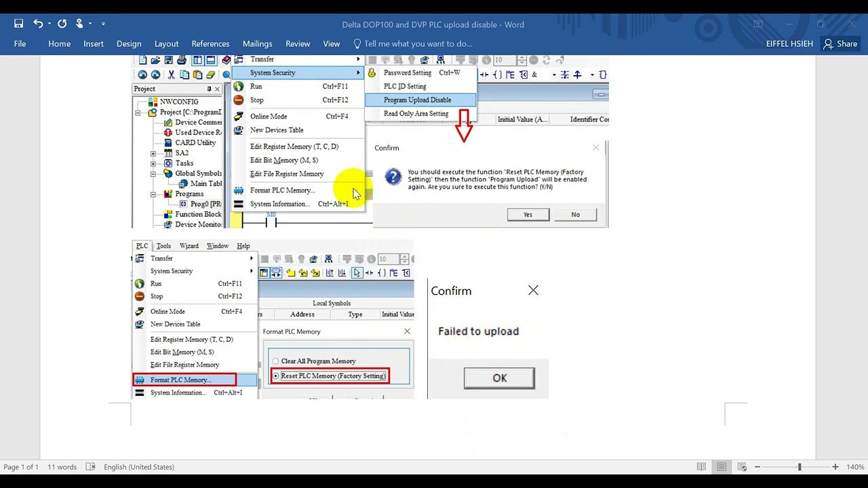Switch to Read Mode view icon
The height and width of the screenshot is (488, 868).
701,467
